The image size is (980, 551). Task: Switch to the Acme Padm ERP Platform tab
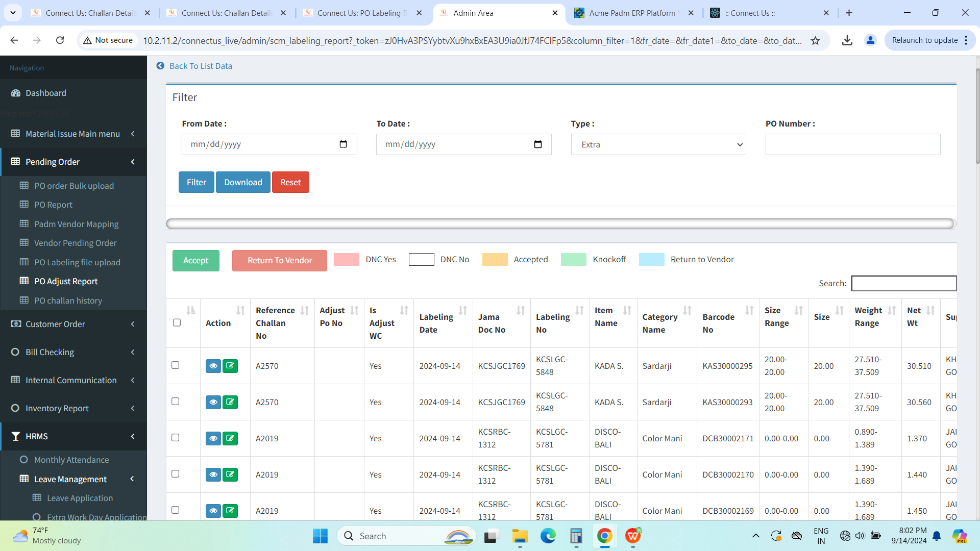coord(633,13)
